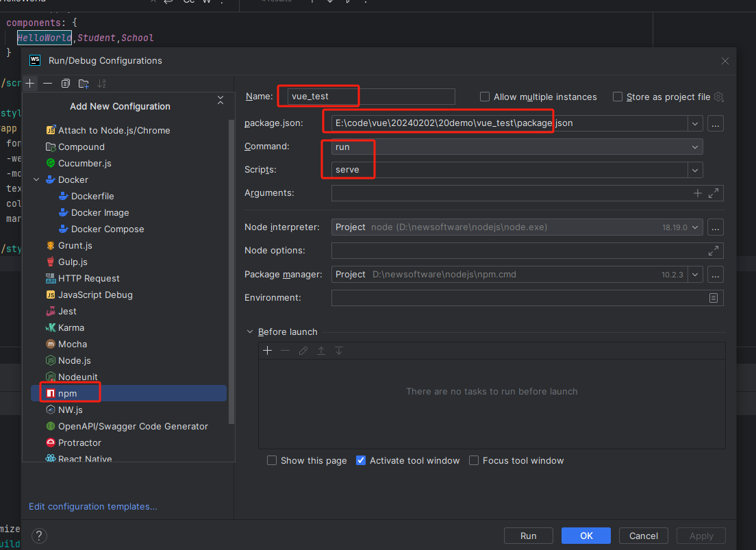Browse for Package manager path
756x550 pixels.
pos(716,275)
